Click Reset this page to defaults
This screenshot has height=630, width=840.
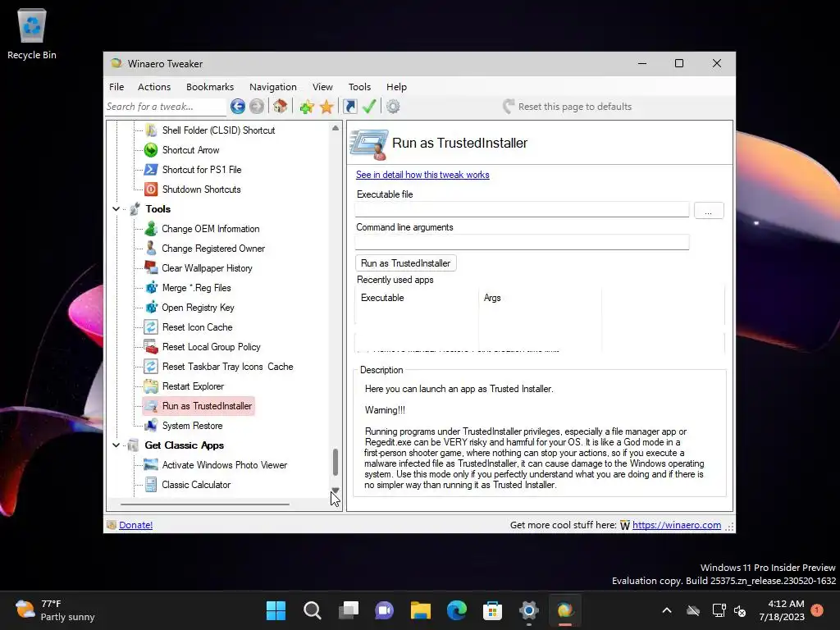click(568, 107)
